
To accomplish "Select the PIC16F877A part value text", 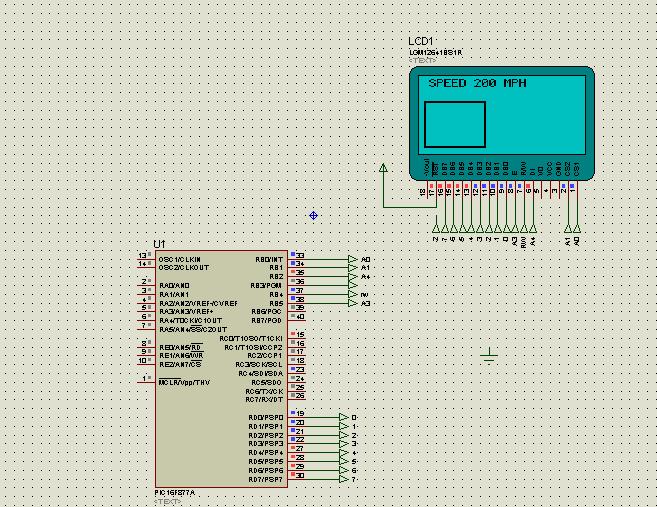I will [x=175, y=493].
